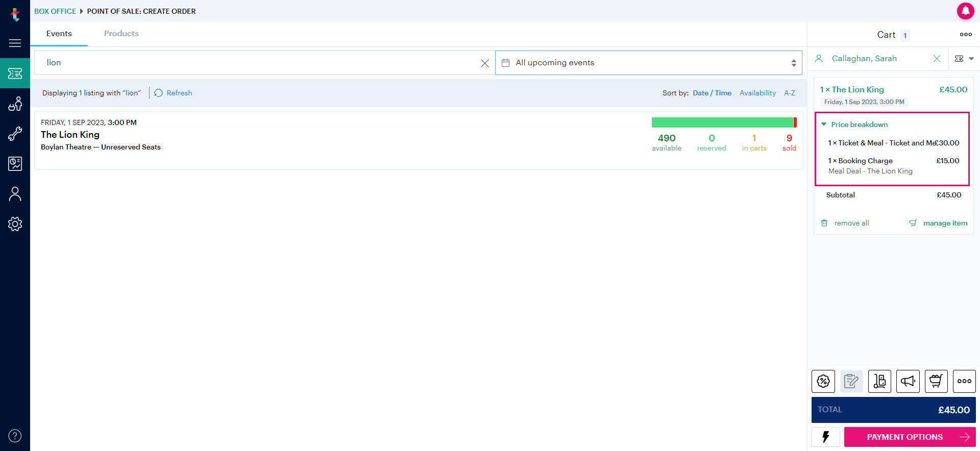Sort listings by Availability
The image size is (980, 451).
pyautogui.click(x=757, y=93)
